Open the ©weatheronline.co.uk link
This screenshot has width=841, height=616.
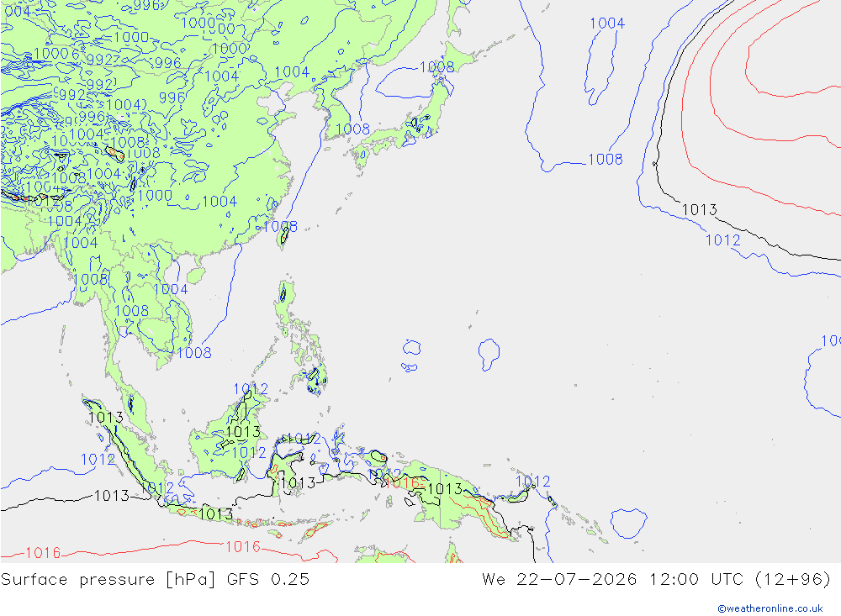pyautogui.click(x=770, y=608)
